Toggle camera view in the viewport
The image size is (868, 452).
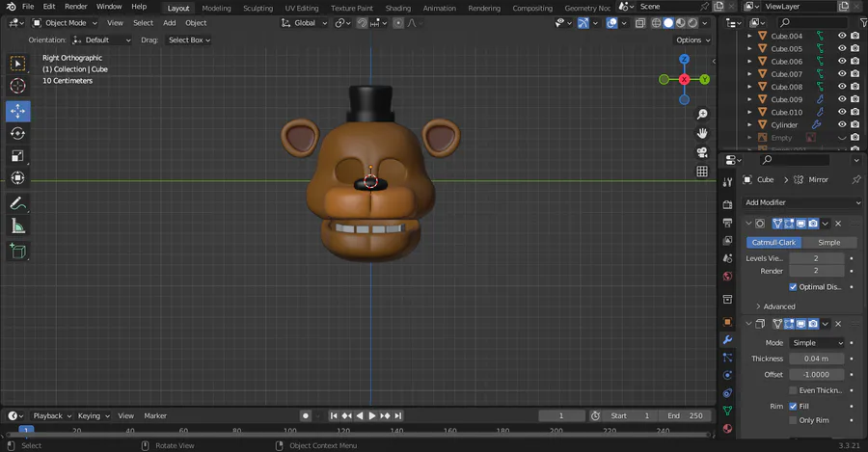click(702, 152)
